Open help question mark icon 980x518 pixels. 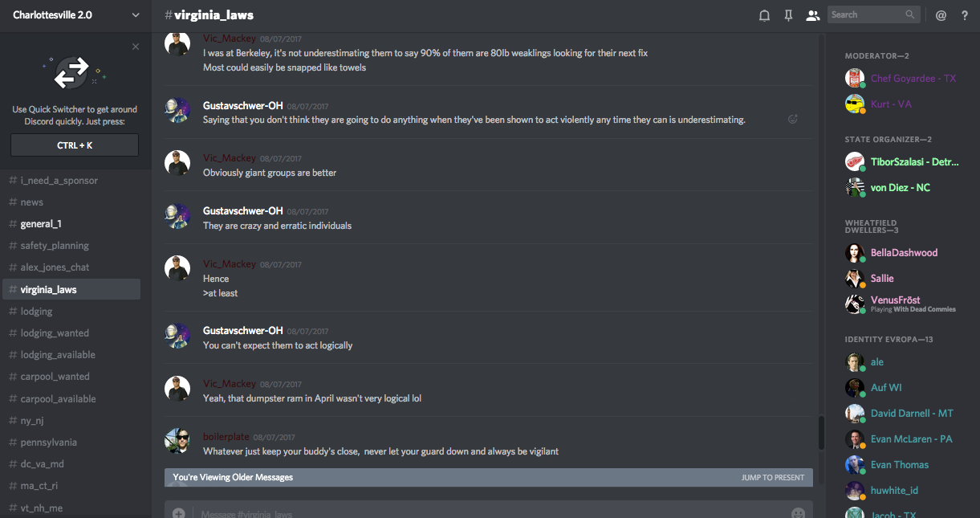point(965,15)
